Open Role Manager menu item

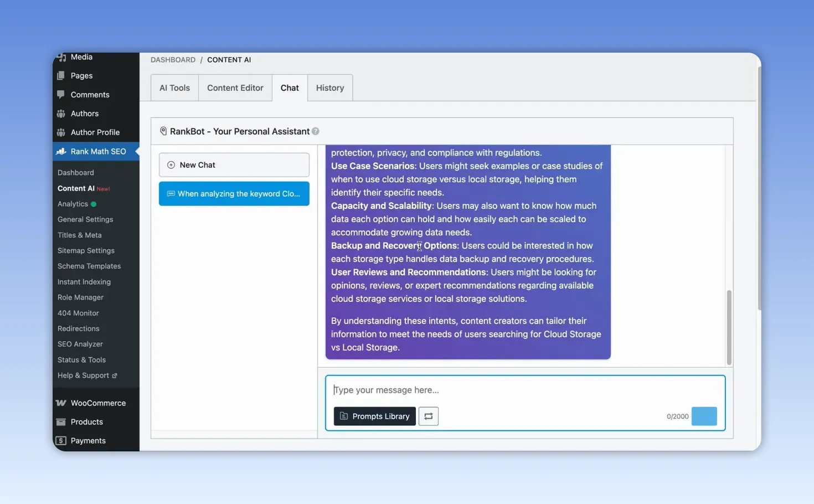tap(81, 297)
